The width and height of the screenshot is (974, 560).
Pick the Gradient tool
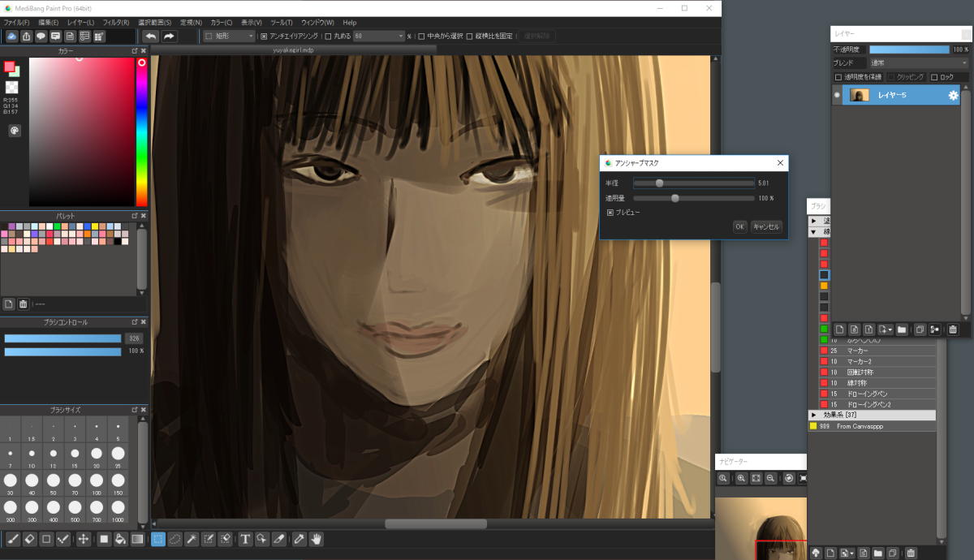coord(138,539)
